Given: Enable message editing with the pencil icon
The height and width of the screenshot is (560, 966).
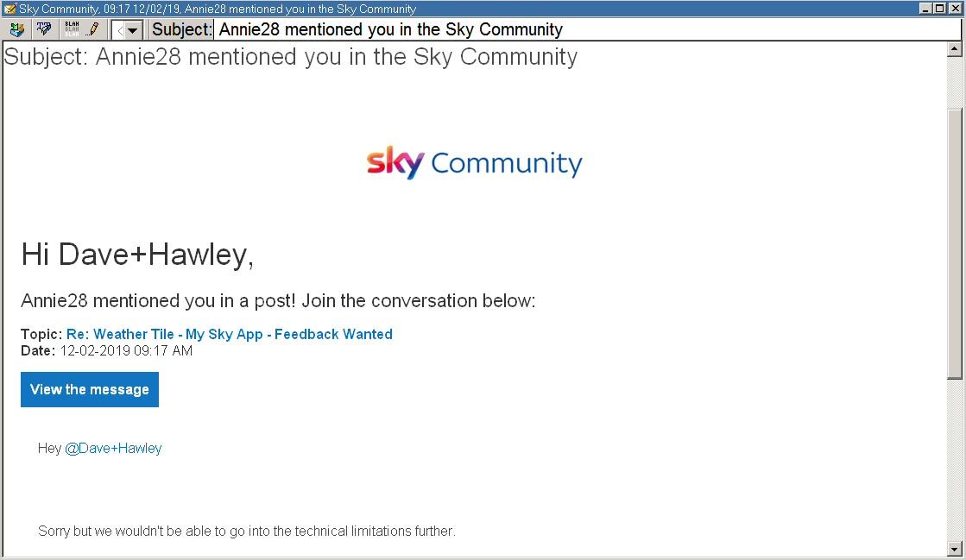Looking at the screenshot, I should click(x=93, y=29).
